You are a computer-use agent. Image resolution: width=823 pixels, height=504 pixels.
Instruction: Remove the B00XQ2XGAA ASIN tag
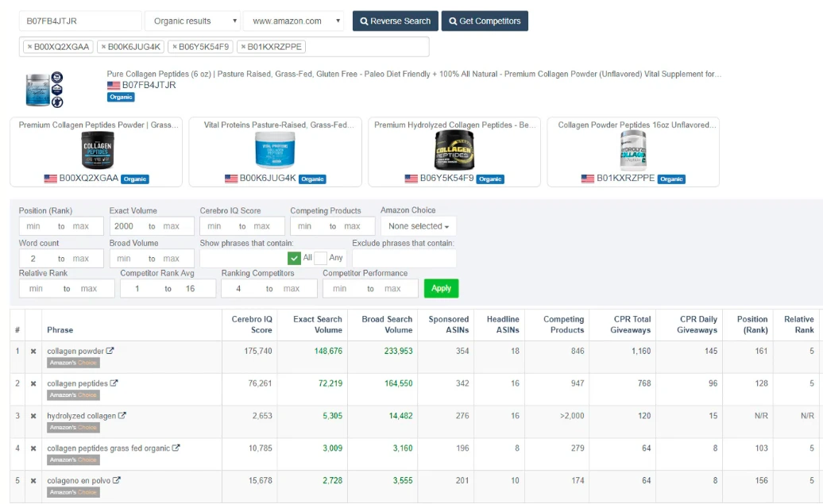(30, 47)
